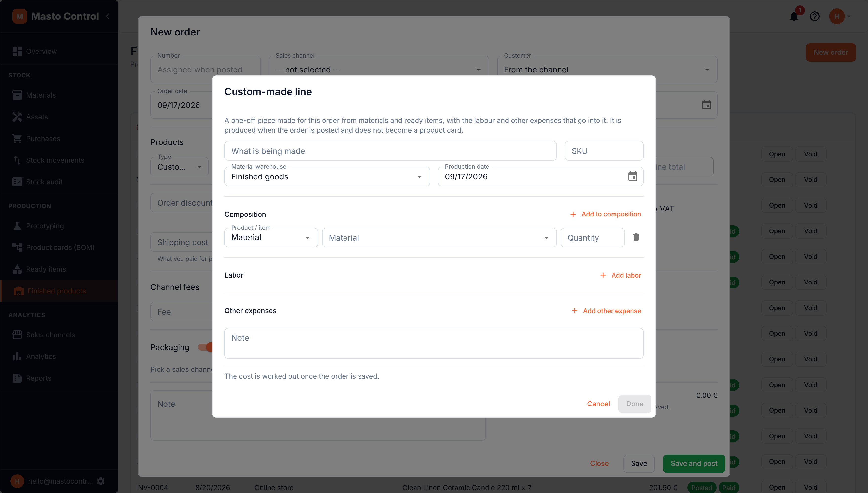Click New order button at top right
Image resolution: width=868 pixels, height=493 pixels.
click(x=831, y=53)
